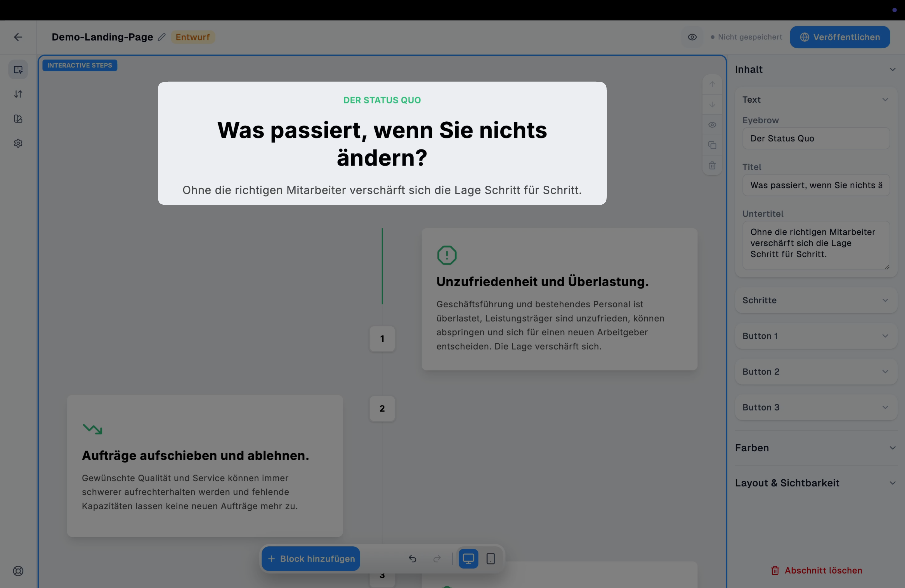Click Abschnitt löschen
This screenshot has height=588, width=905.
[816, 570]
